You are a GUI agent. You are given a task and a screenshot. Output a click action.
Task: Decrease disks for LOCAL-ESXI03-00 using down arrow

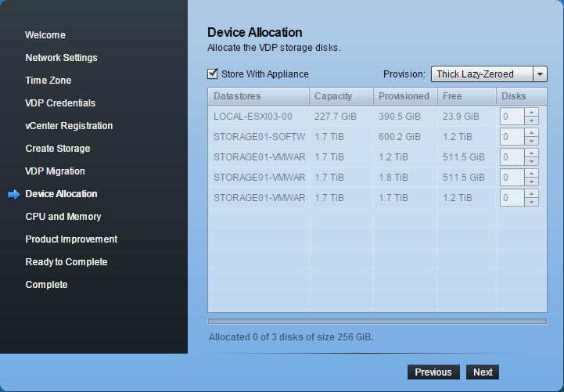tap(531, 120)
